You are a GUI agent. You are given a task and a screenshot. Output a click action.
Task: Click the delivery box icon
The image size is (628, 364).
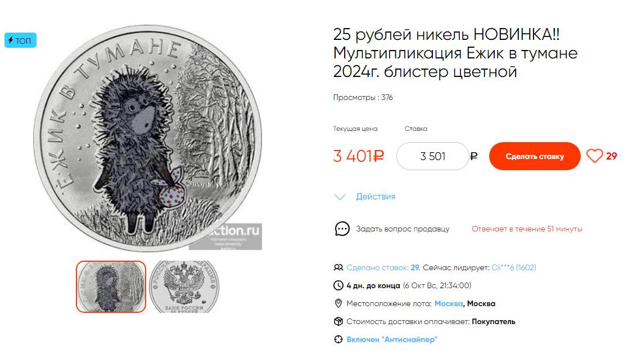click(x=338, y=322)
